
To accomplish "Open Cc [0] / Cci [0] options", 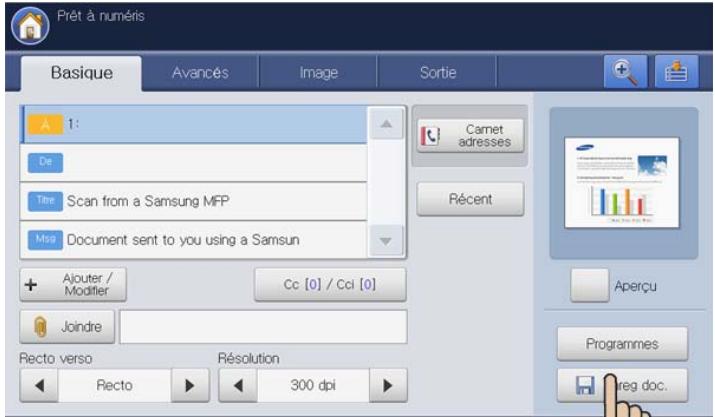I will tap(330, 285).
